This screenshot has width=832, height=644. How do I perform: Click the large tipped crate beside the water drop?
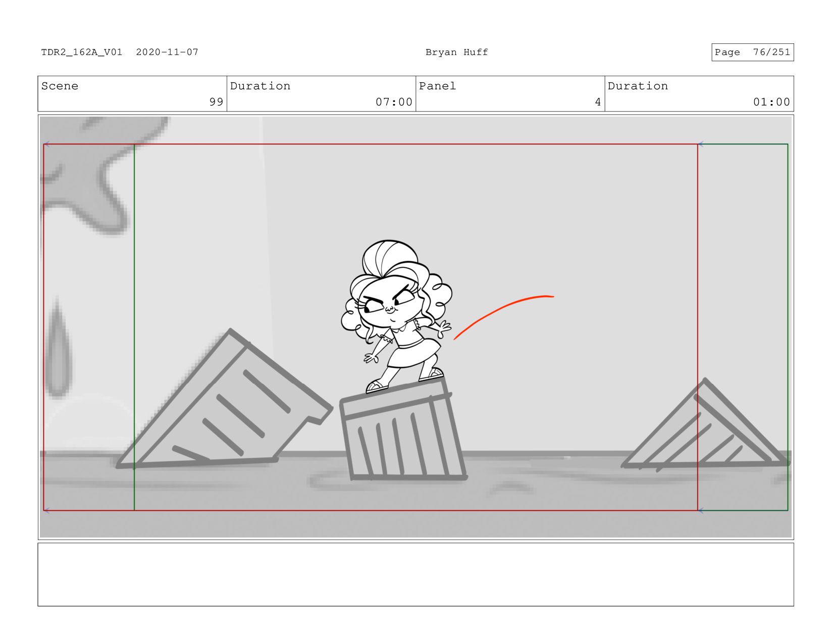point(224,399)
